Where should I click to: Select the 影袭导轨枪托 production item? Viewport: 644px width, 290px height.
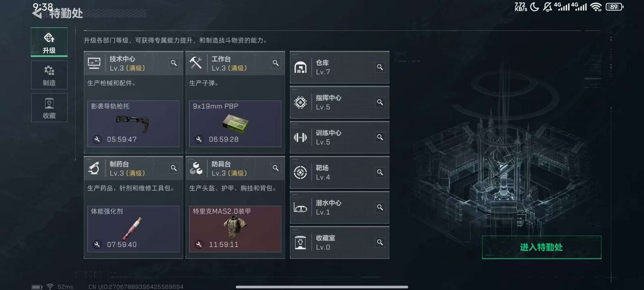point(134,124)
